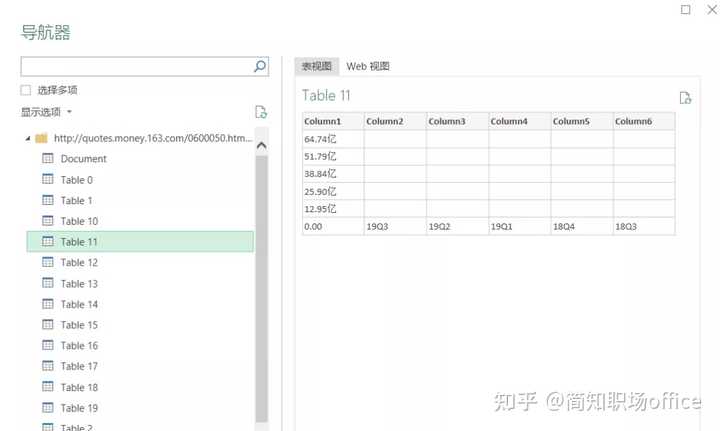
Task: Click the Column3 header
Action: point(457,121)
